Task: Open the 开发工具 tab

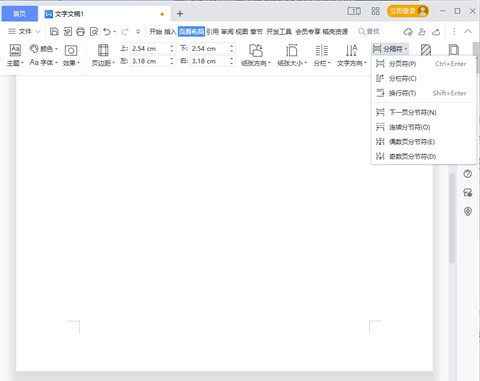Action: click(x=279, y=32)
